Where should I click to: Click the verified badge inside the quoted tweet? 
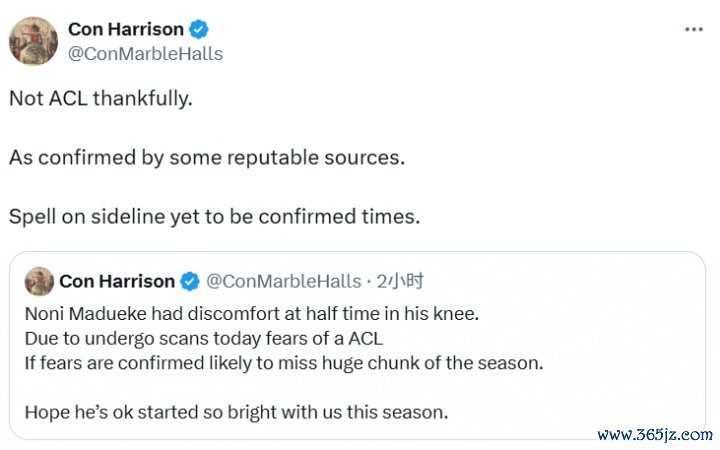pyautogui.click(x=190, y=281)
